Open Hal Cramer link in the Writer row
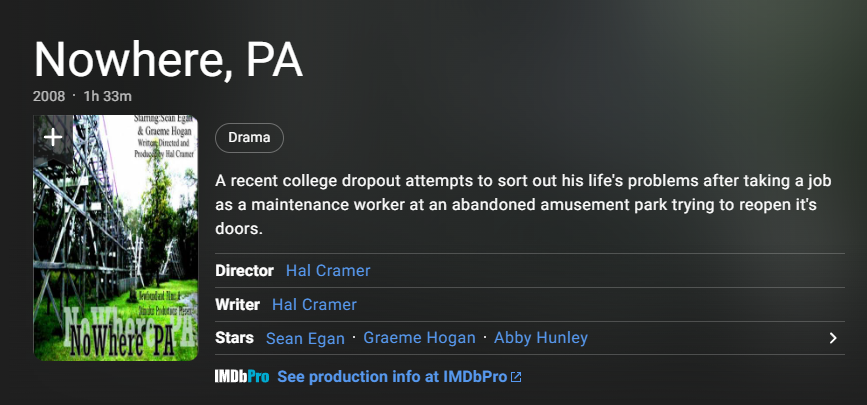 coord(314,305)
